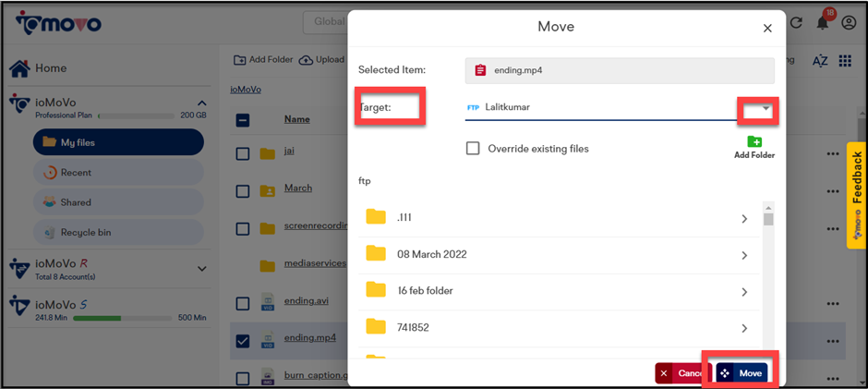Tick the checkbox for the screenrecording folder
Viewport: 868px width, 389px height.
(243, 229)
